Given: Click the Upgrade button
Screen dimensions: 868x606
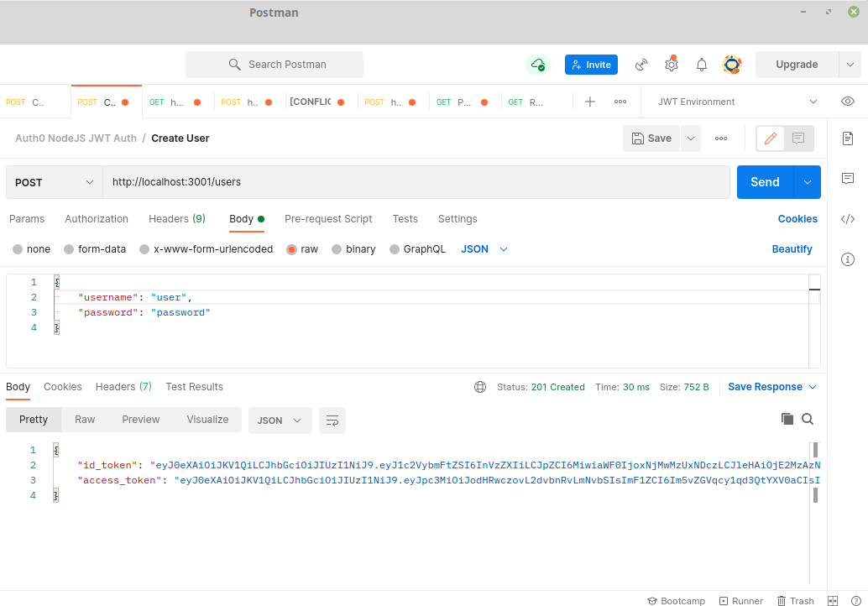Looking at the screenshot, I should click(x=797, y=65).
